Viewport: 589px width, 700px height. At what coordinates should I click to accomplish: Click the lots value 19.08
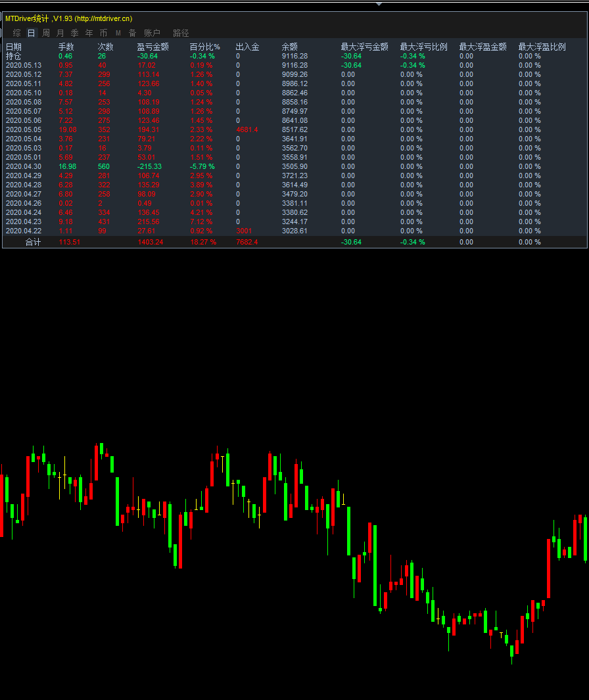pyautogui.click(x=68, y=130)
